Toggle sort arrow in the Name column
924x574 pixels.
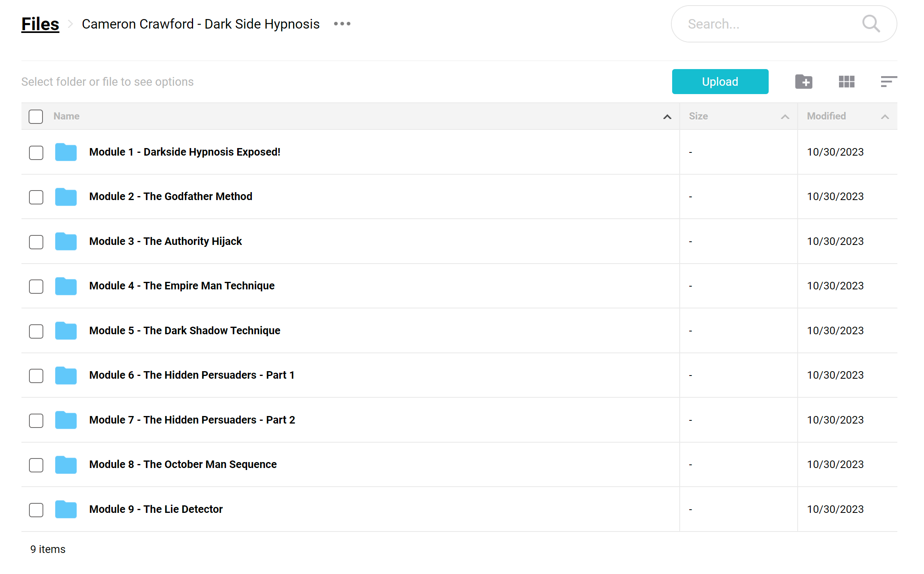tap(667, 117)
